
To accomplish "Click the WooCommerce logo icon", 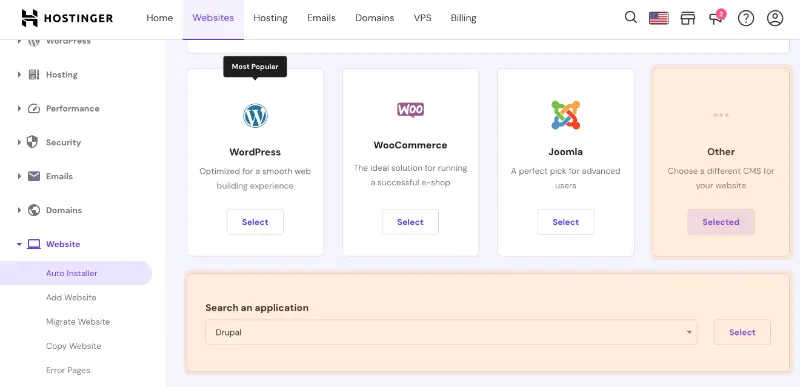I will click(x=410, y=109).
